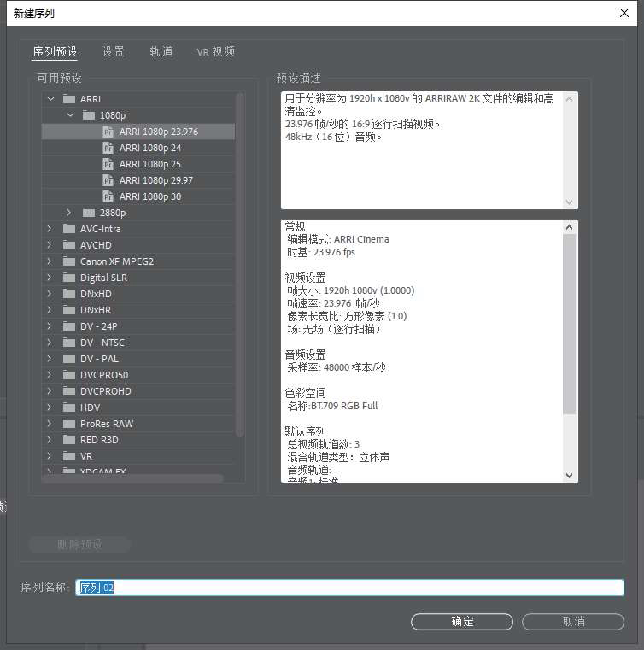Collapse the 1080p subfolder
The height and width of the screenshot is (650, 644).
tap(70, 115)
